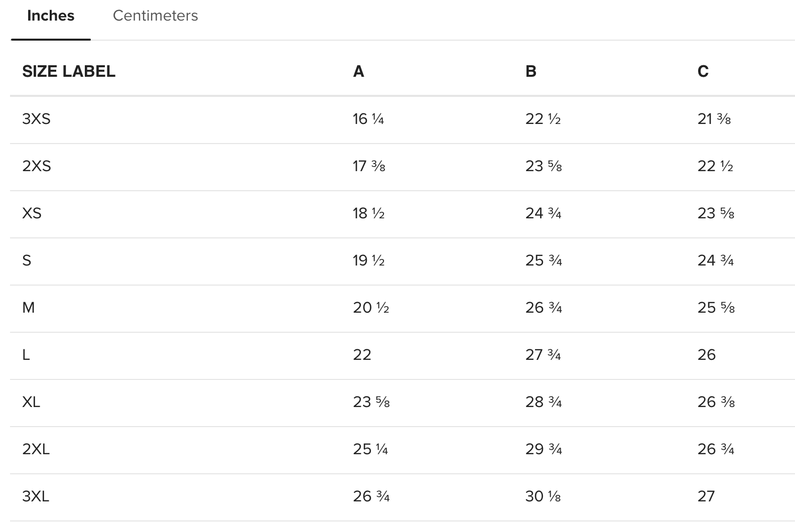Select the 3XL size row label

click(36, 496)
